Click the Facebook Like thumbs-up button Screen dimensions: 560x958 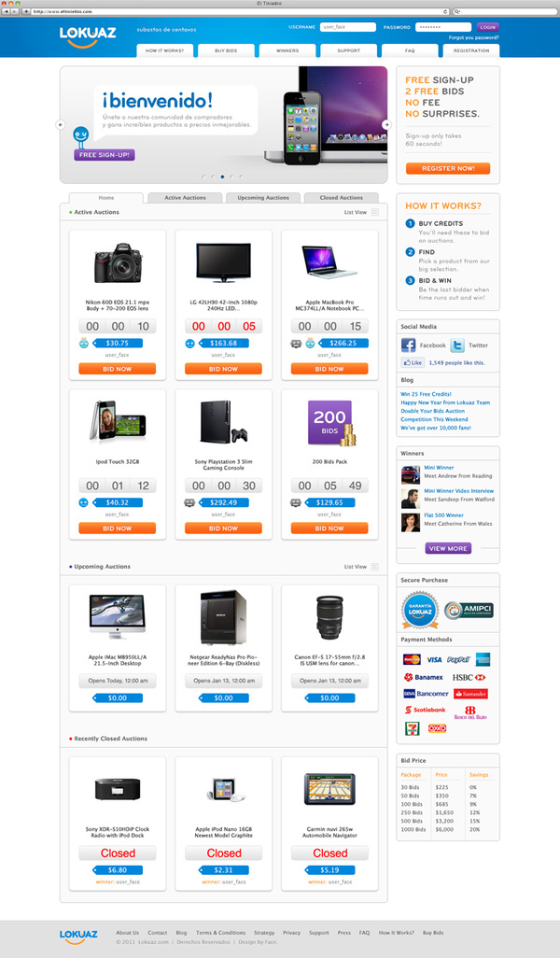pyautogui.click(x=413, y=362)
